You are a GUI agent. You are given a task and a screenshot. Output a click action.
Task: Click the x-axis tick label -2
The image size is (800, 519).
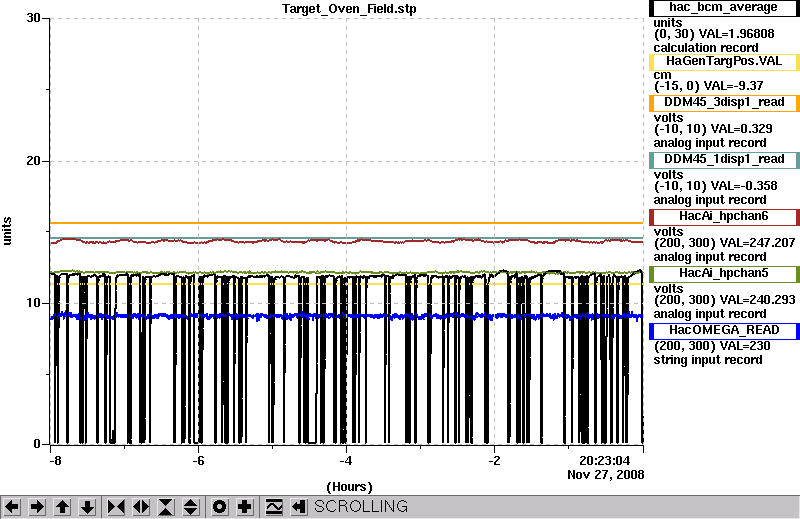[494, 461]
